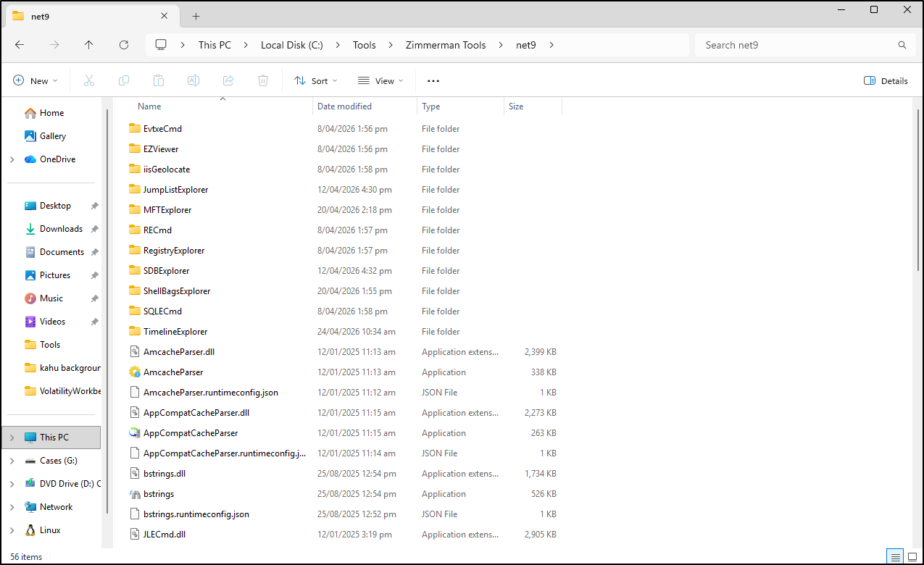Click the file list vertical scrollbar

coord(919,188)
